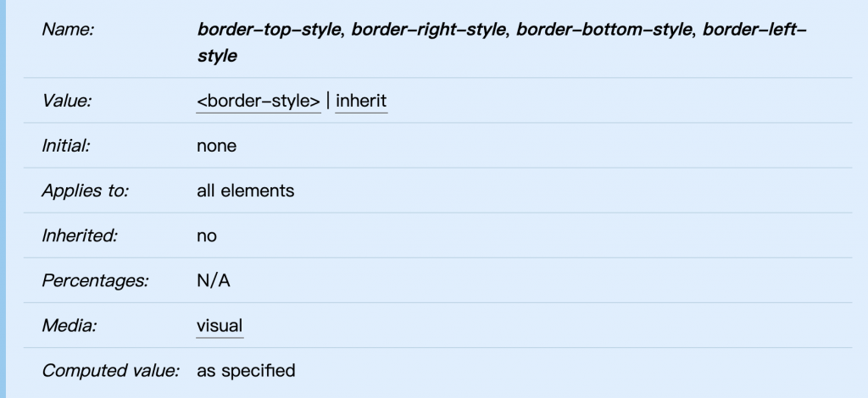
Task: Click the as specified text
Action: coord(246,370)
